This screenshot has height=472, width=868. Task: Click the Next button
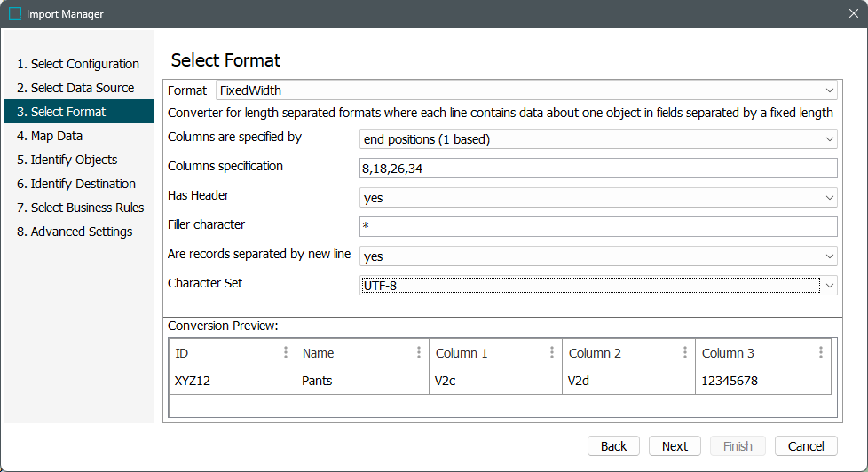click(x=675, y=446)
